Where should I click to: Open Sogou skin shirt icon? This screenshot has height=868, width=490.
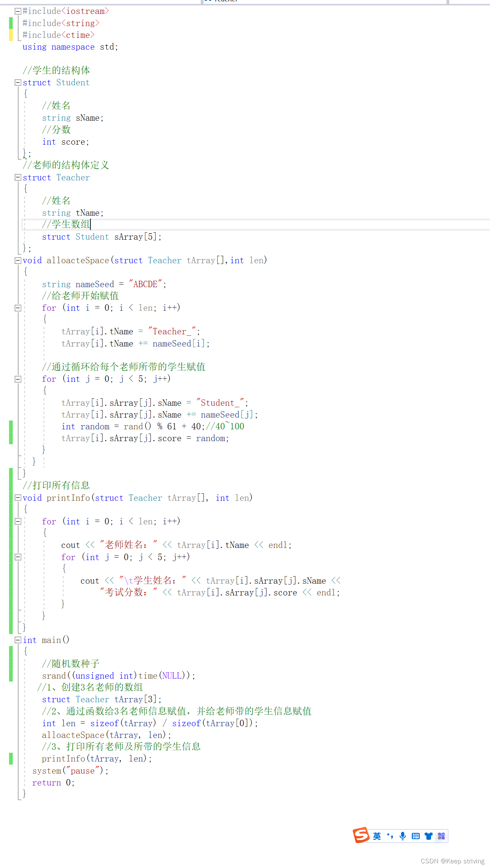tap(428, 836)
